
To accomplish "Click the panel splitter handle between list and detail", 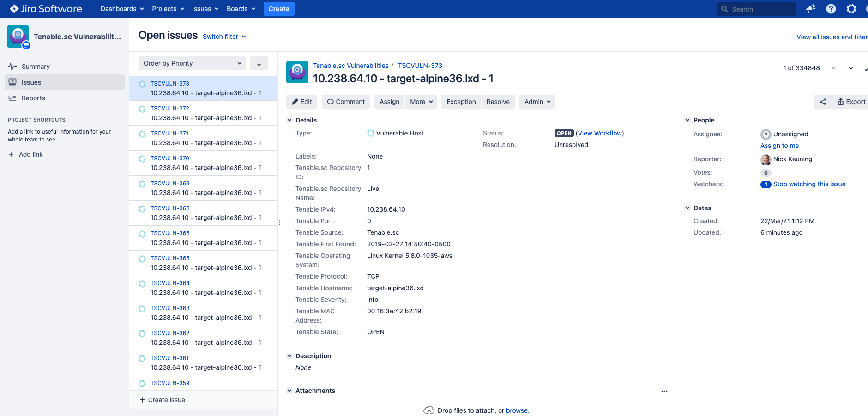I will point(279,223).
